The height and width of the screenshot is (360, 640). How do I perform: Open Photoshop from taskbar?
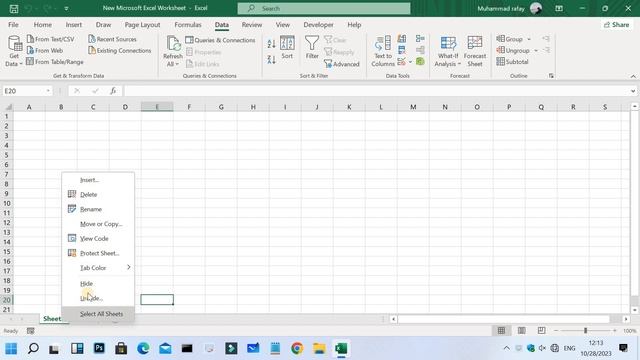(x=99, y=348)
